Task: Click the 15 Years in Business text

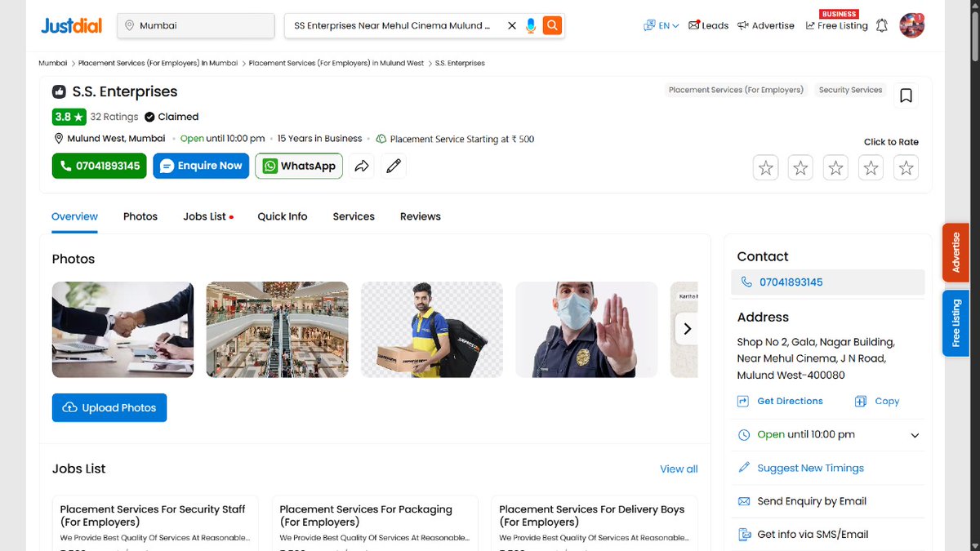Action: pyautogui.click(x=319, y=139)
